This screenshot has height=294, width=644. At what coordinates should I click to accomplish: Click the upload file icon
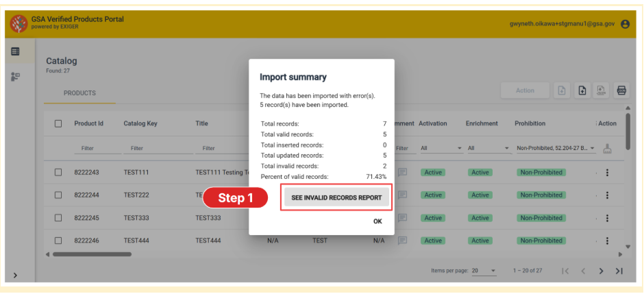(582, 90)
